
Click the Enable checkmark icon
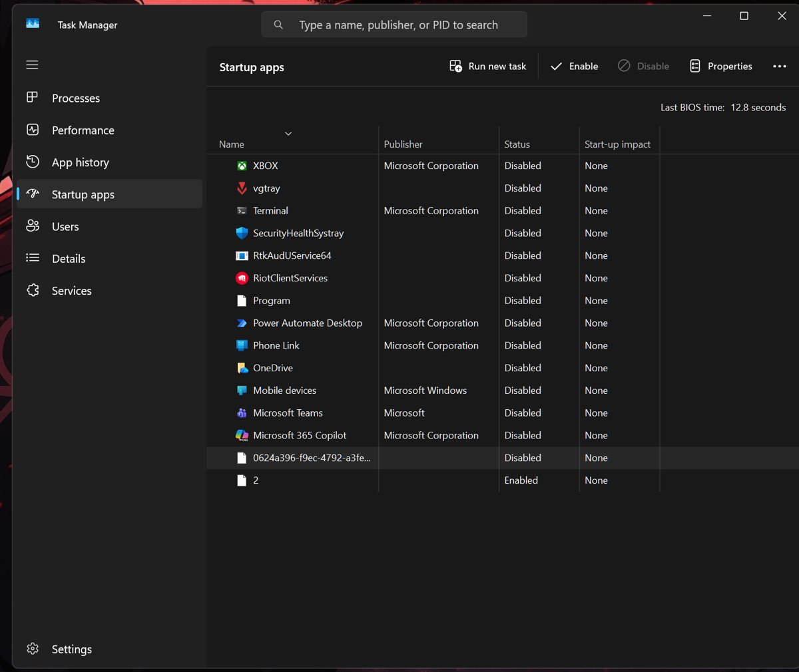coord(556,66)
